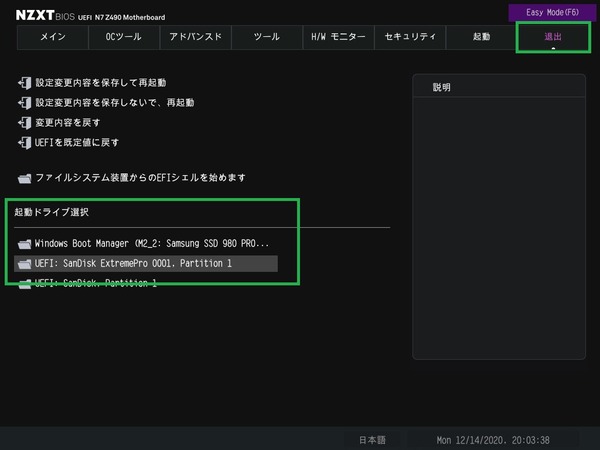600x450 pixels.
Task: Click exit icon beside 設定変更内容を保存して再起動
Action: (24, 83)
